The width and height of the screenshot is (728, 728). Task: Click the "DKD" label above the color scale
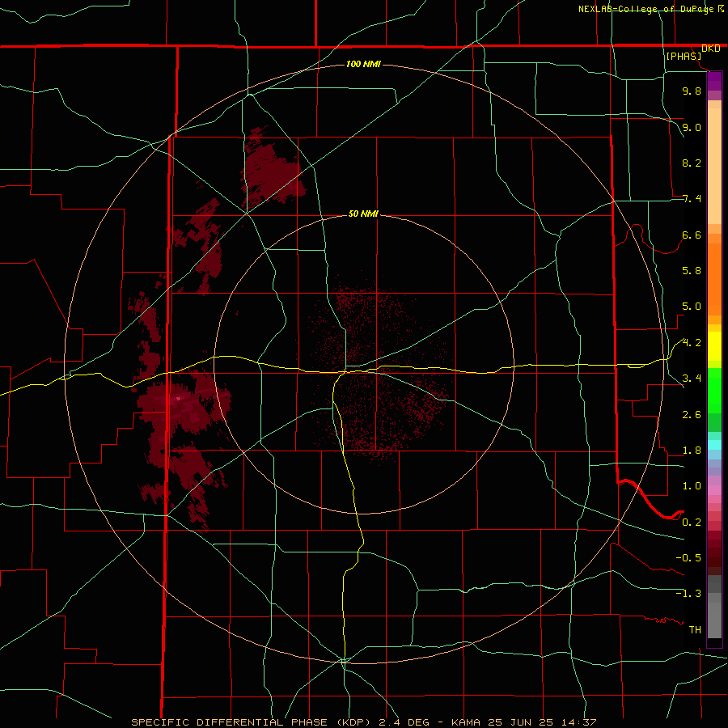[710, 49]
